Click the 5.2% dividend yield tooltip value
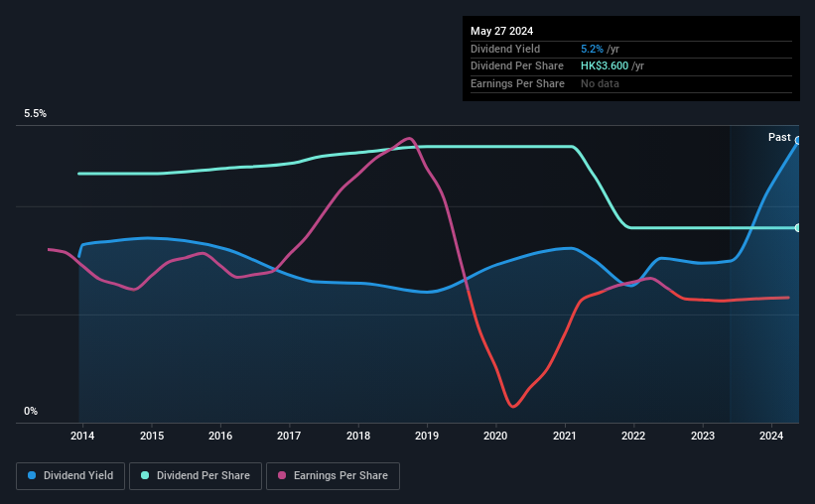The width and height of the screenshot is (815, 504). point(590,49)
